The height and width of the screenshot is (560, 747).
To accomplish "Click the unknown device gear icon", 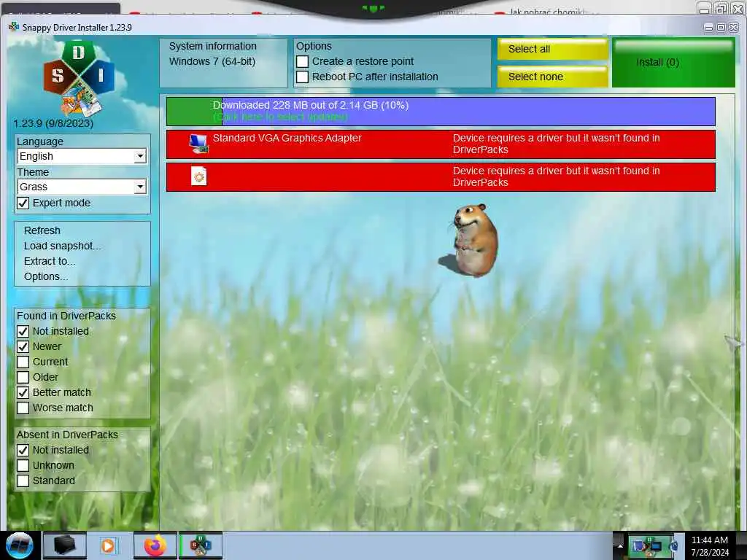I will (198, 176).
